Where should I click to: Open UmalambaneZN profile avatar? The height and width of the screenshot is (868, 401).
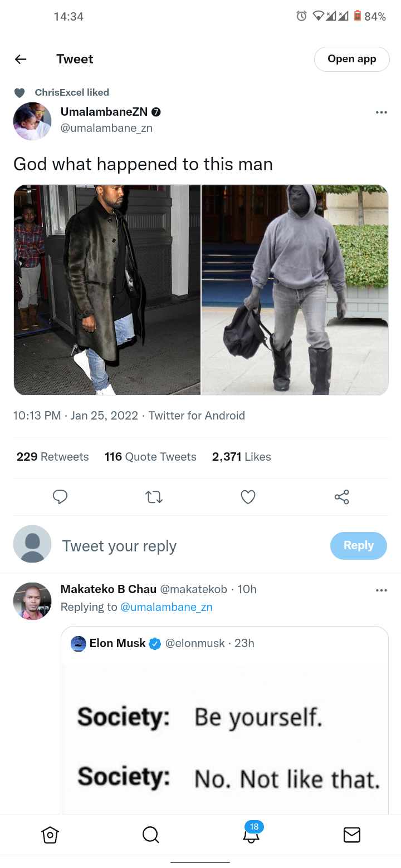pyautogui.click(x=32, y=121)
